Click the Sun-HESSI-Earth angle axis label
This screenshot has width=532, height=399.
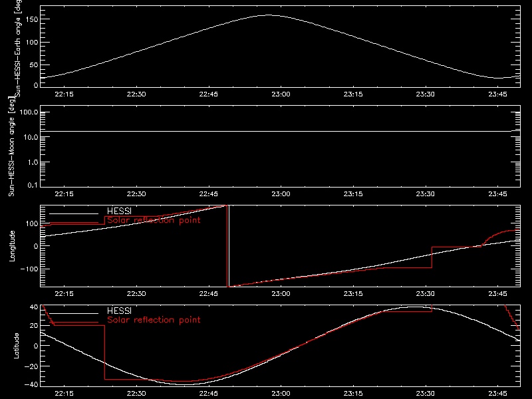18,48
